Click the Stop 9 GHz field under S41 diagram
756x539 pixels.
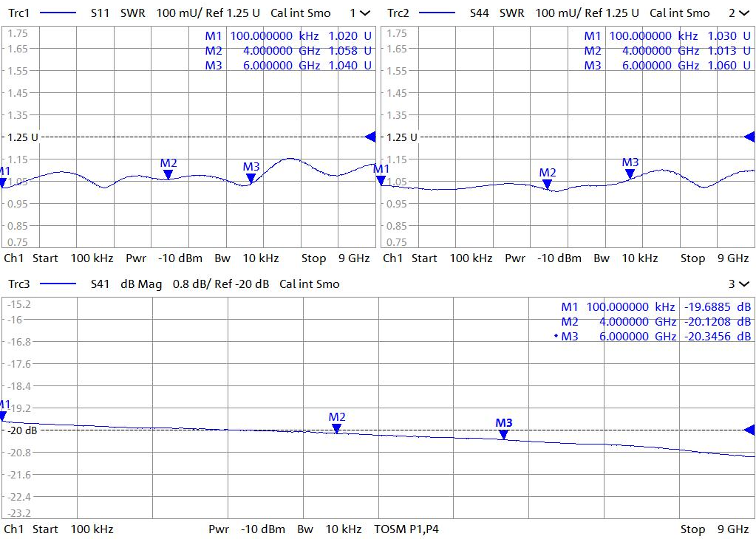tap(714, 529)
